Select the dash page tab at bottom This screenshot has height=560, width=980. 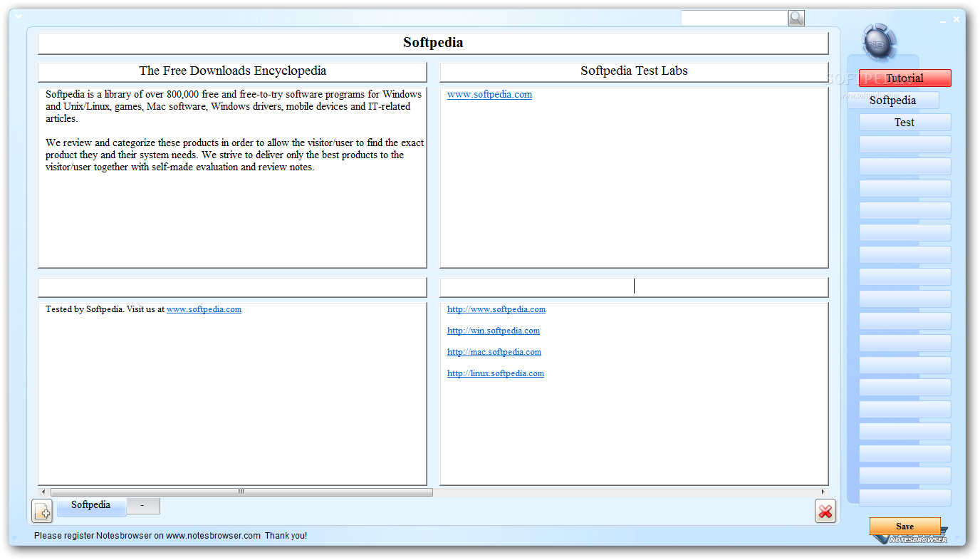(x=142, y=506)
